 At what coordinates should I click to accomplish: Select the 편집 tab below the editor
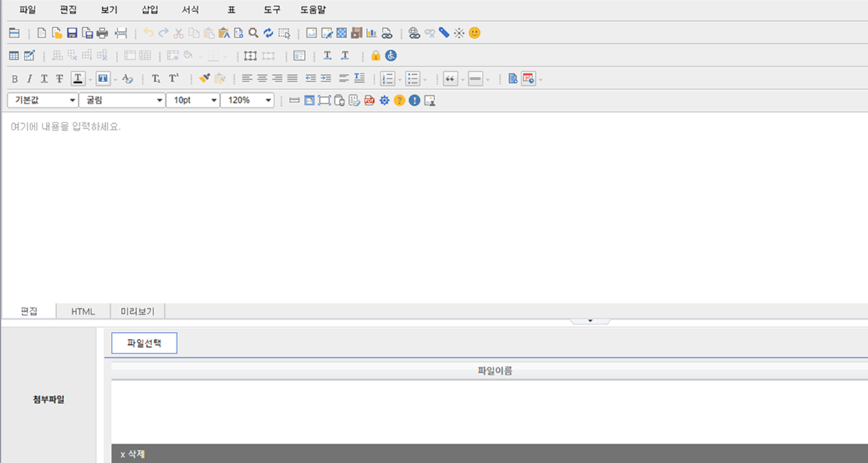point(29,311)
